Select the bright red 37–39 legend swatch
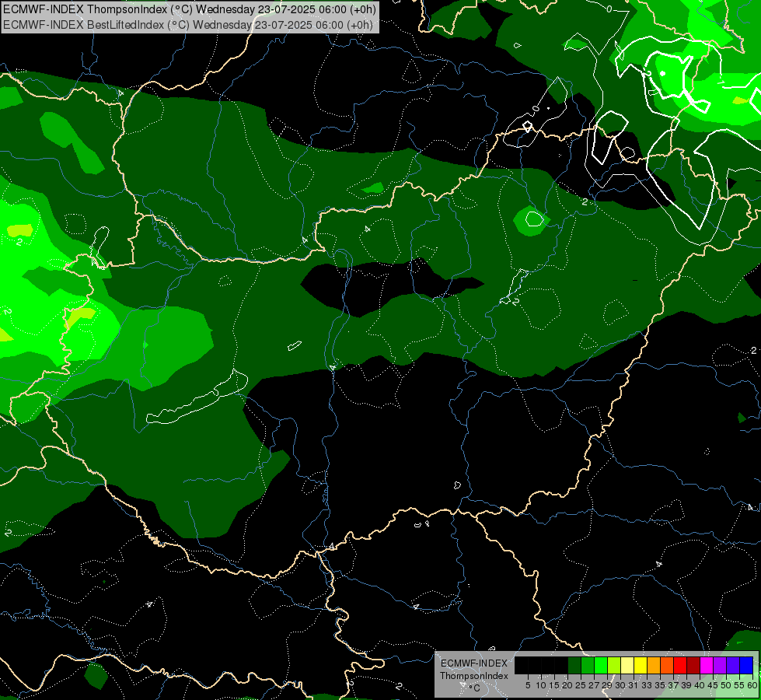Image resolution: width=761 pixels, height=700 pixels. click(680, 665)
